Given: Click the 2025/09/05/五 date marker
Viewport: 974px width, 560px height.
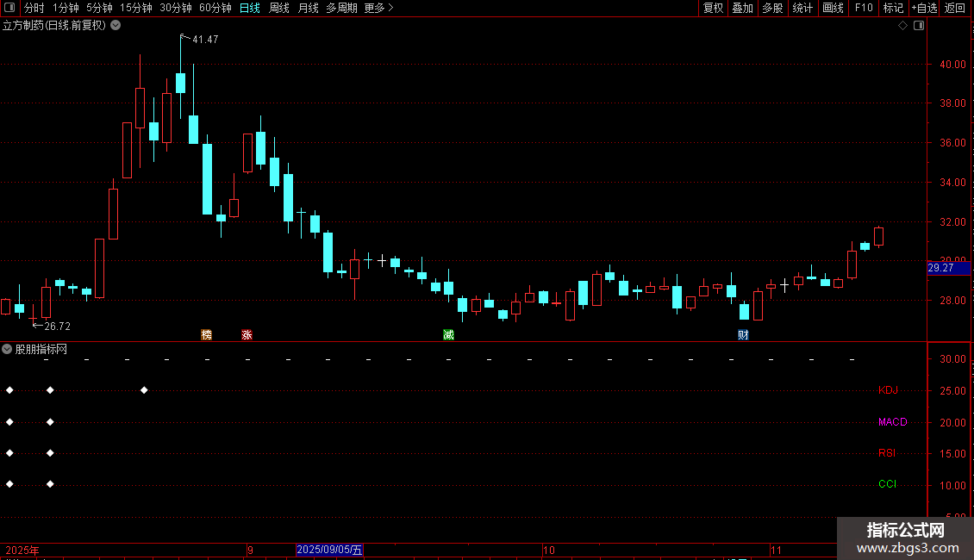Looking at the screenshot, I should [x=329, y=550].
